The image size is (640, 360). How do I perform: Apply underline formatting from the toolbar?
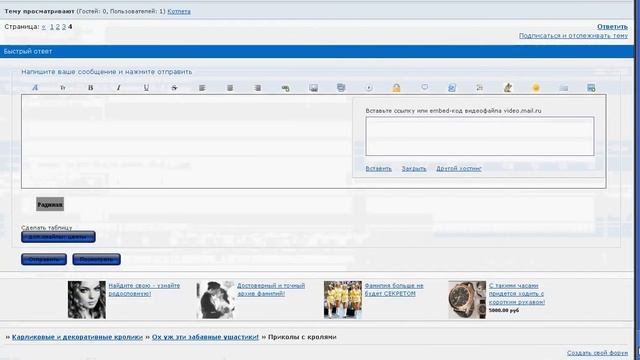[146, 88]
